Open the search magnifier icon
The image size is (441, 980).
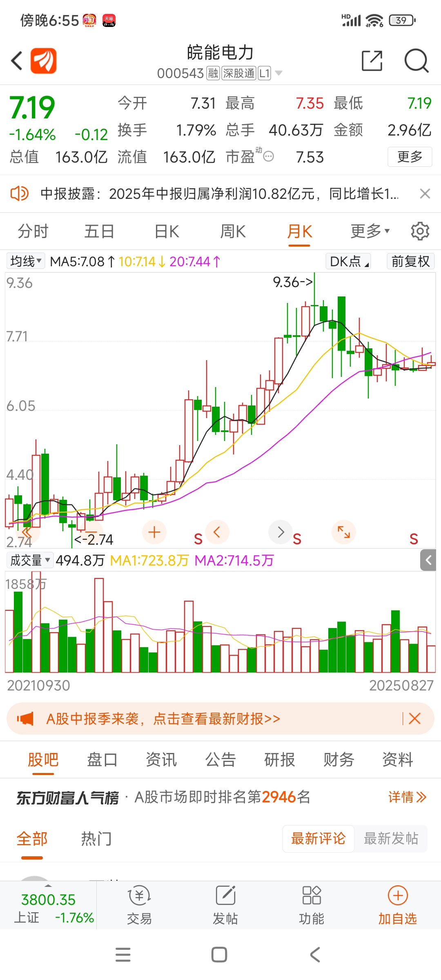(416, 61)
